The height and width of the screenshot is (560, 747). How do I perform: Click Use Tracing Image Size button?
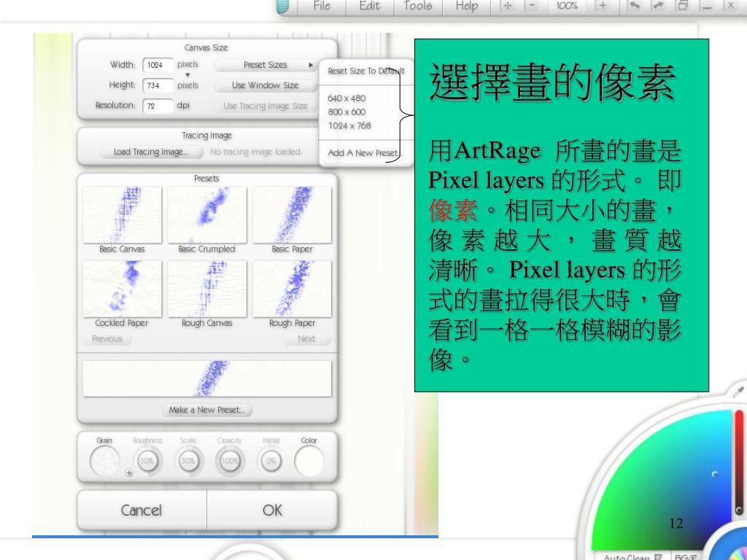[266, 106]
